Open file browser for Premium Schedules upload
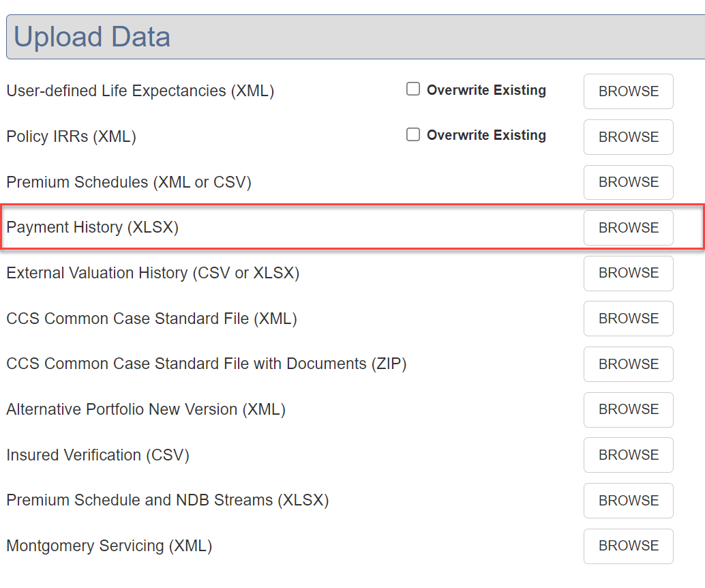705x588 pixels. tap(628, 182)
